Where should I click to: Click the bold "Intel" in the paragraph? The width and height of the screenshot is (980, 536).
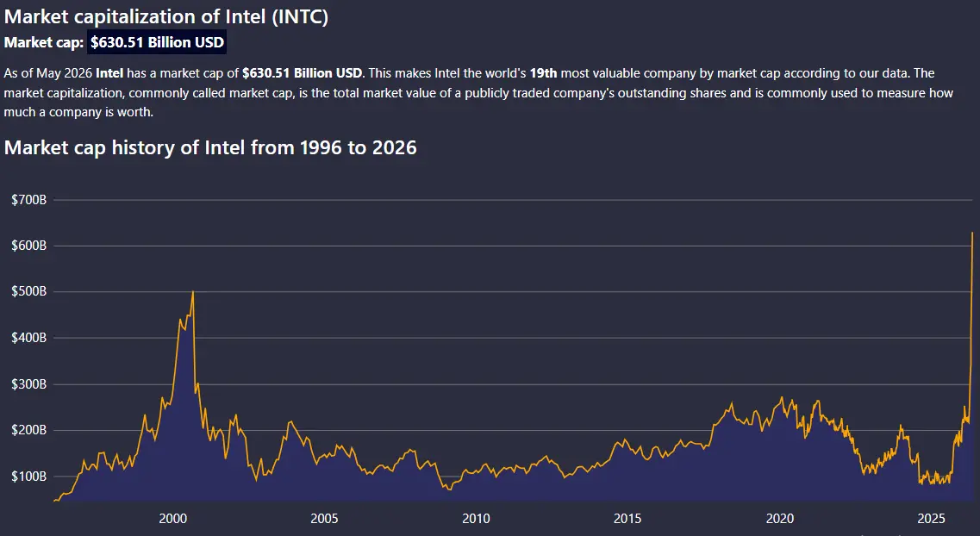click(109, 73)
